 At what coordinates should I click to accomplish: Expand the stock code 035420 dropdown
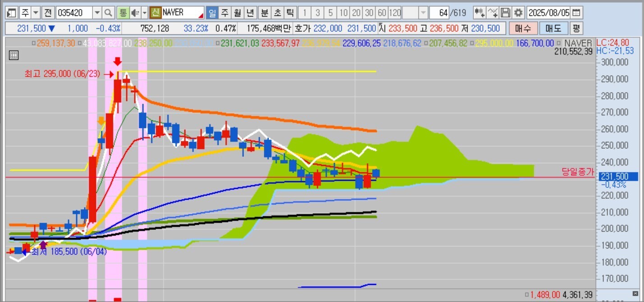pyautogui.click(x=97, y=13)
